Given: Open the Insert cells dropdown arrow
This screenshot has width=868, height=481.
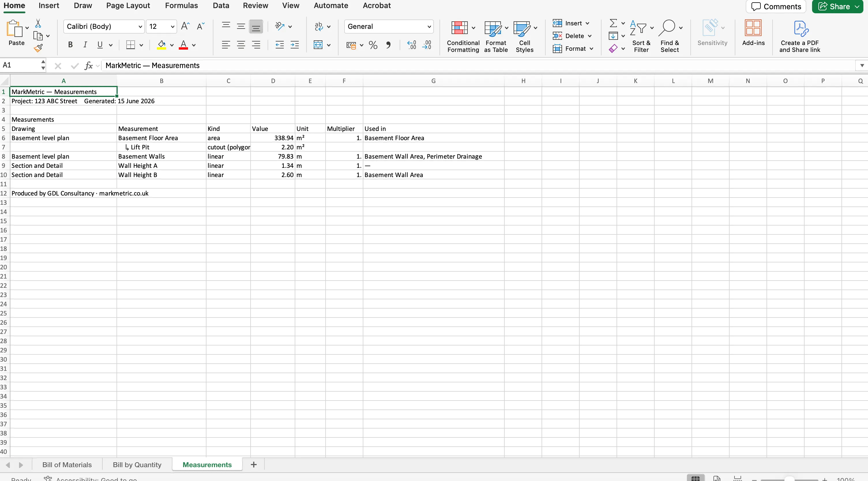Looking at the screenshot, I should pos(587,23).
